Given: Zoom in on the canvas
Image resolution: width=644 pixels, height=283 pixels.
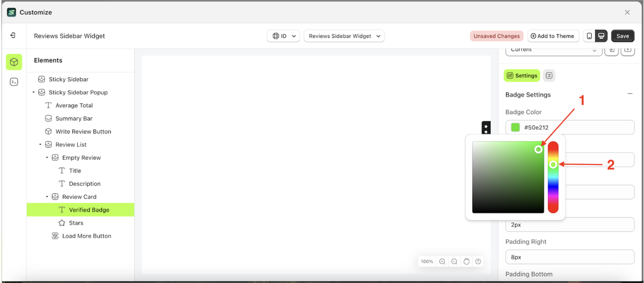Looking at the screenshot, I should [442, 261].
